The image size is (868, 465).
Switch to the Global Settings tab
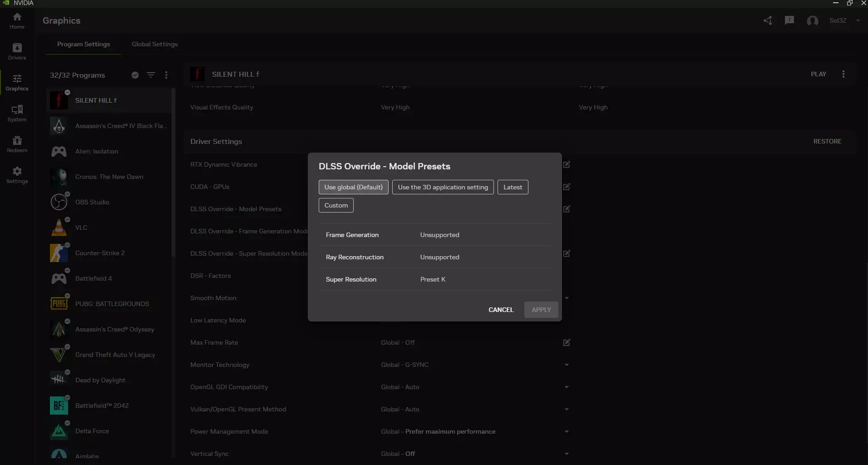click(x=155, y=44)
